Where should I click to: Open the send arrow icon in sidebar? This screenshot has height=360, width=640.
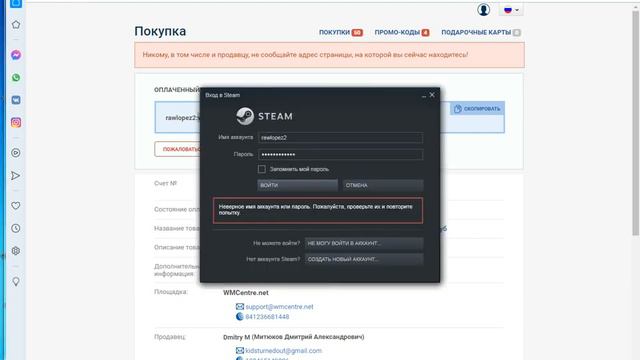coord(16,176)
